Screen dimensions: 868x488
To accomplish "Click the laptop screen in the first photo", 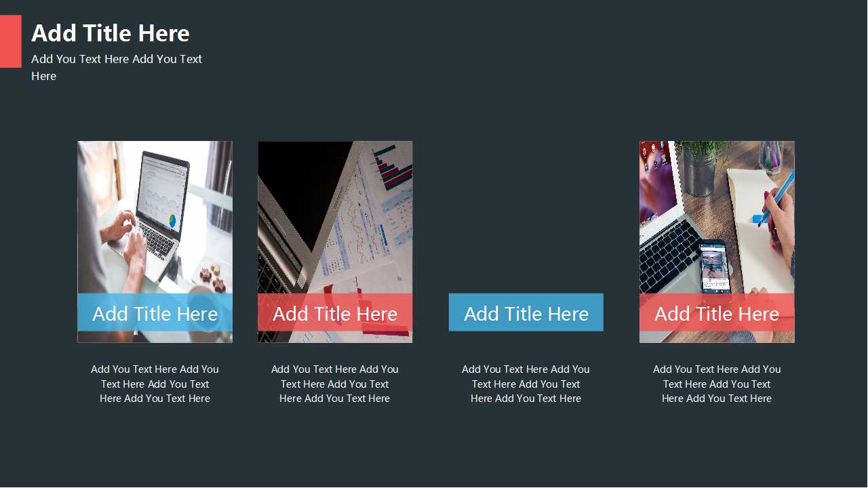I will 163,192.
